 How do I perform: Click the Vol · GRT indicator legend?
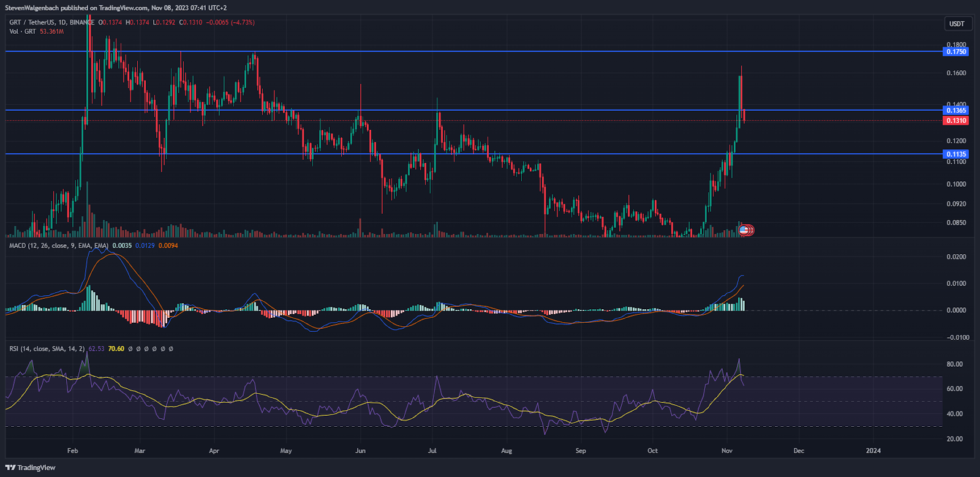pos(23,31)
